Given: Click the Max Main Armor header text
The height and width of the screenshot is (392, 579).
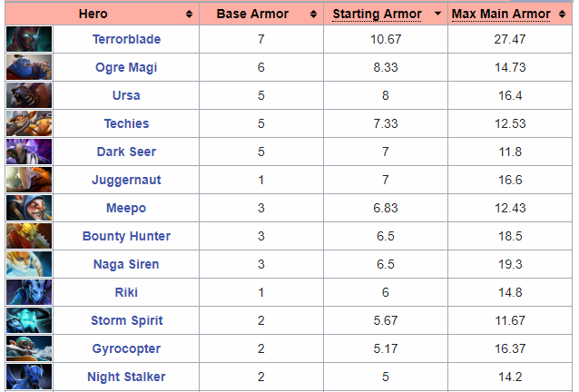Looking at the screenshot, I should 501,14.
